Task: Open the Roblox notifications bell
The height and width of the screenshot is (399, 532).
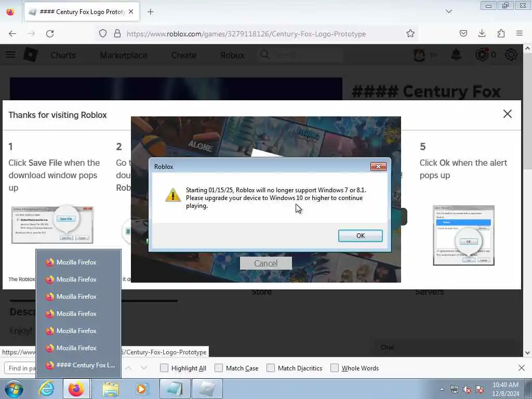Action: coord(456,54)
